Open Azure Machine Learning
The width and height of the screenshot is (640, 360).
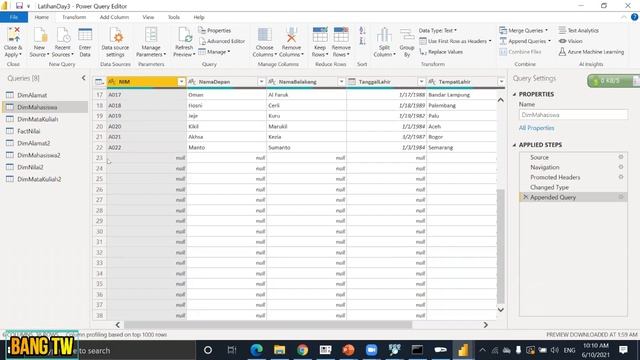[x=591, y=52]
